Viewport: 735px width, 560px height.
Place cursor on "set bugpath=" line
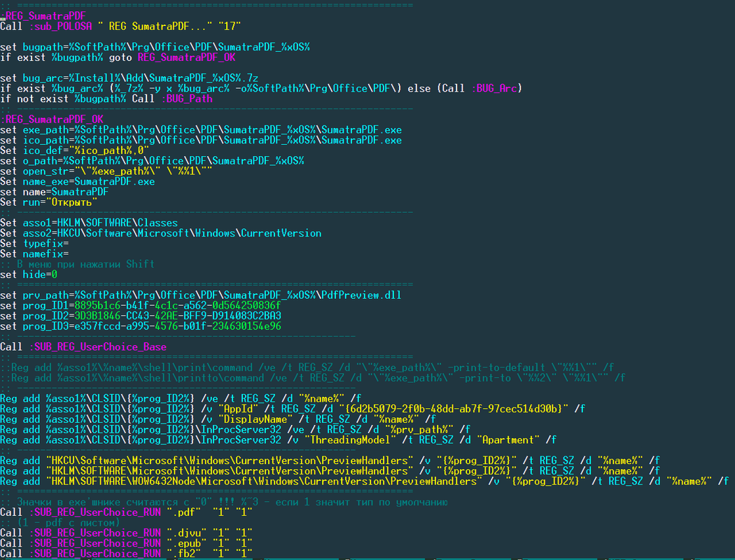155,47
